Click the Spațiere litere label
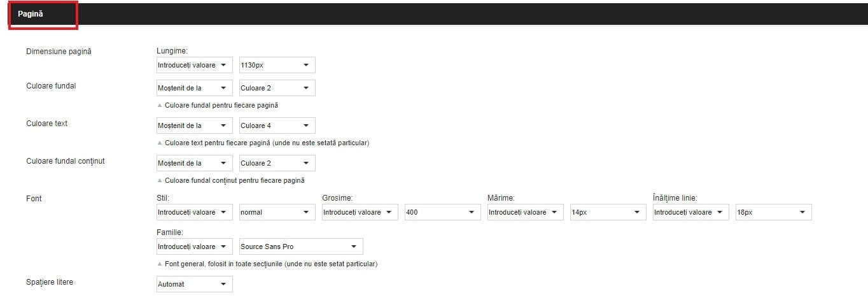This screenshot has height=300, width=868. 50,282
